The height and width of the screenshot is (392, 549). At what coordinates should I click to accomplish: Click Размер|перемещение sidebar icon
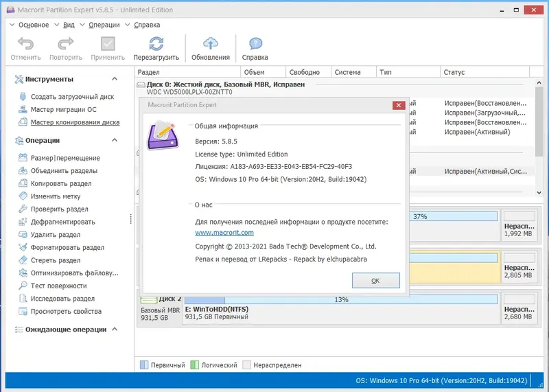tap(23, 158)
